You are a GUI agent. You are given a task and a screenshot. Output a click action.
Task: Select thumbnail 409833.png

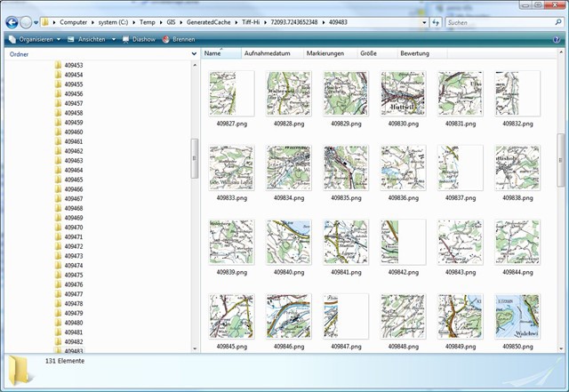point(231,168)
